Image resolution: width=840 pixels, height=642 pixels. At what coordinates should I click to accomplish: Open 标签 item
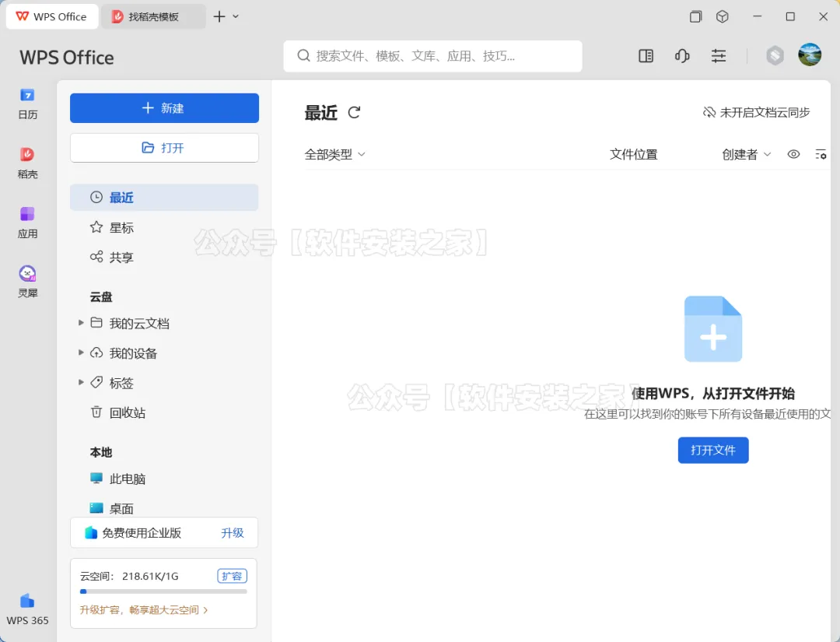(x=121, y=383)
